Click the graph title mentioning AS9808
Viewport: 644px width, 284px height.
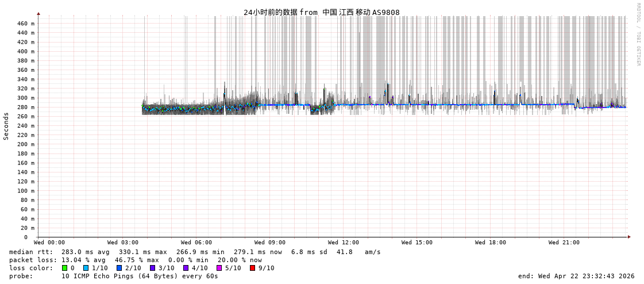point(321,12)
